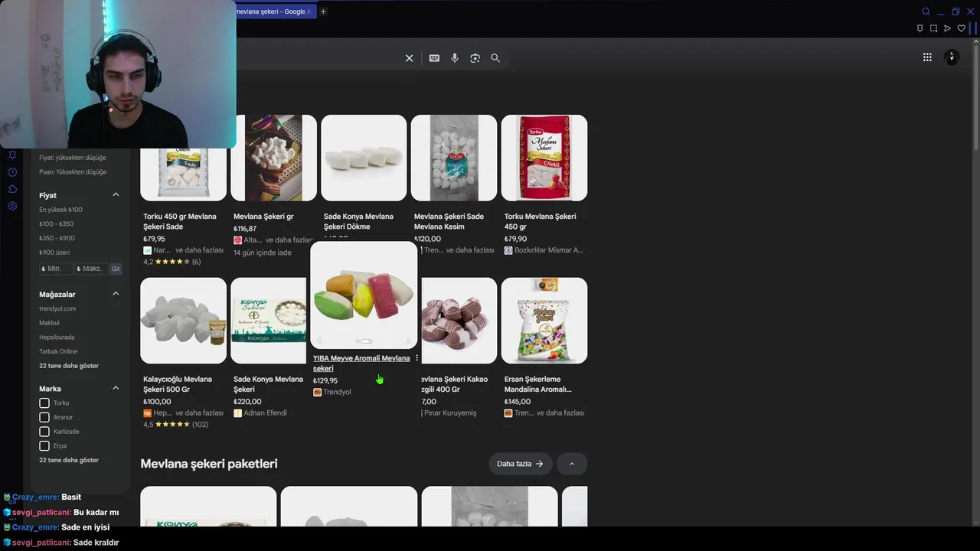Click the Git price filter button
This screenshot has height=551, width=980.
tap(116, 269)
